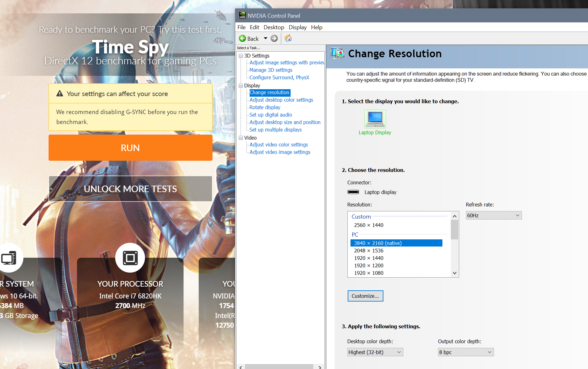Open the Help menu
This screenshot has height=369, width=588.
317,27
